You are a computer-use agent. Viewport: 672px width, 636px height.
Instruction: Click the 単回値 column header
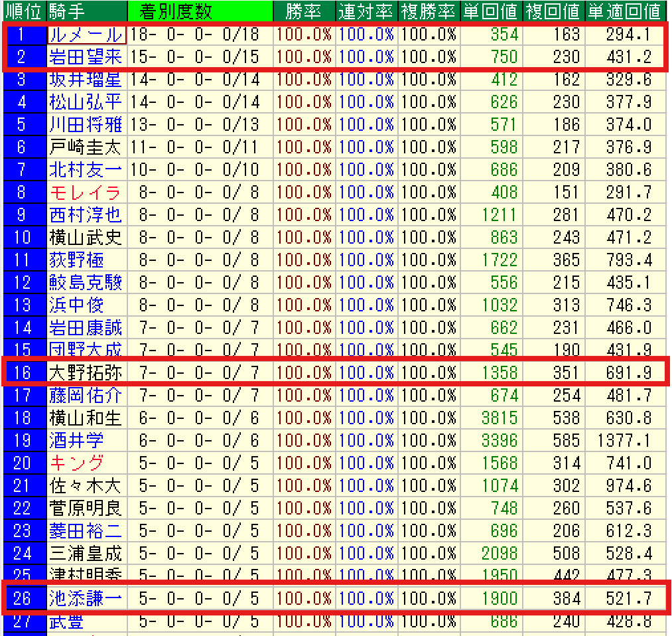(492, 11)
